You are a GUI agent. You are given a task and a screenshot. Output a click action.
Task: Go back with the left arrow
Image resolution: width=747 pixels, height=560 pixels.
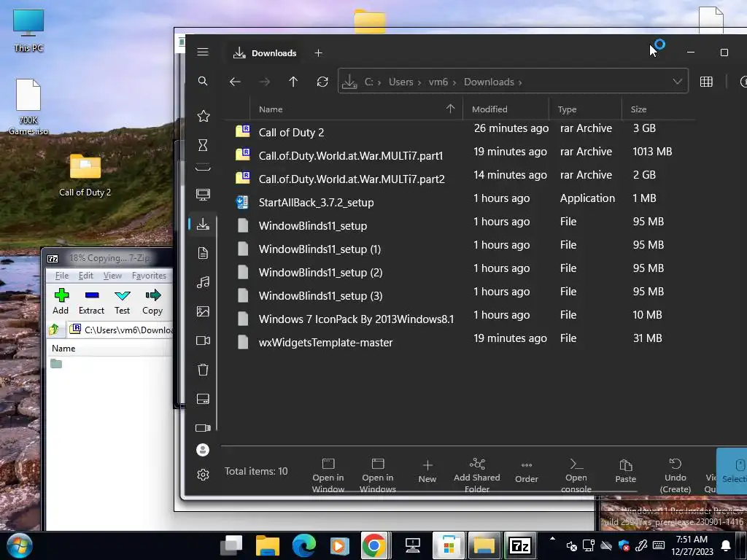[x=235, y=82]
